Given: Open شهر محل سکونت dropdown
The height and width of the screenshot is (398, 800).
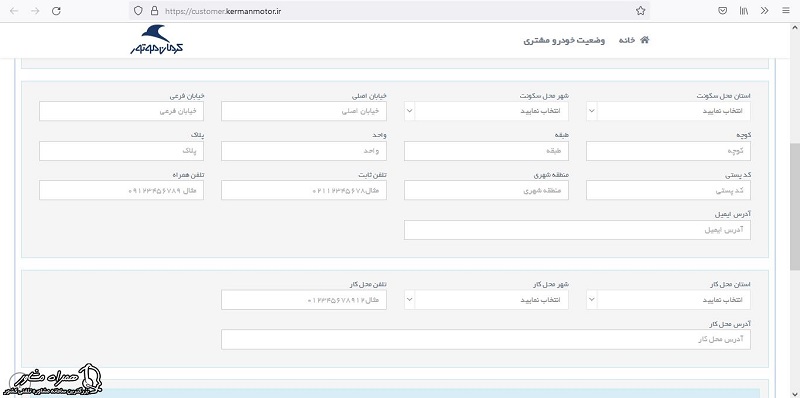Looking at the screenshot, I should point(486,111).
